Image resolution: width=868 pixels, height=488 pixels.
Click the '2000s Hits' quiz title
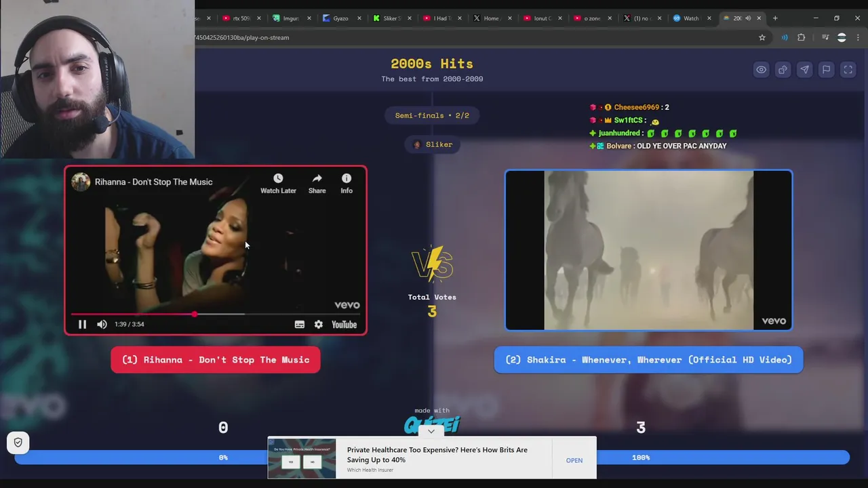point(432,64)
